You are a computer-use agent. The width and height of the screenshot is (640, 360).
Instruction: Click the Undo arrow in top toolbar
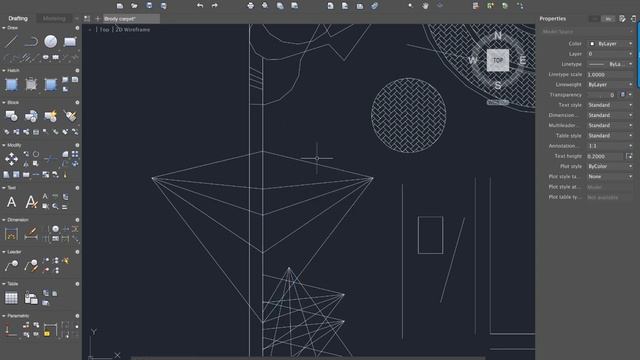(200, 5)
